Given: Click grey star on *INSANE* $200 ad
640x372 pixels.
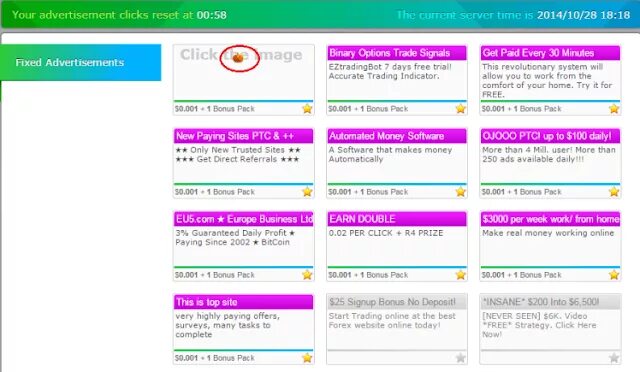Looking at the screenshot, I should (x=614, y=358).
